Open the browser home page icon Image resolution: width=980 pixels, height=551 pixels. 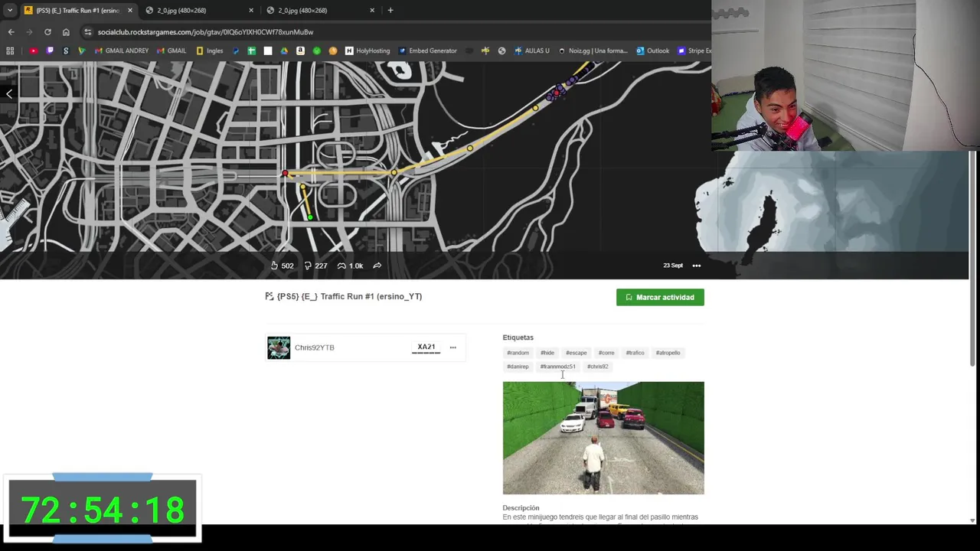click(66, 32)
